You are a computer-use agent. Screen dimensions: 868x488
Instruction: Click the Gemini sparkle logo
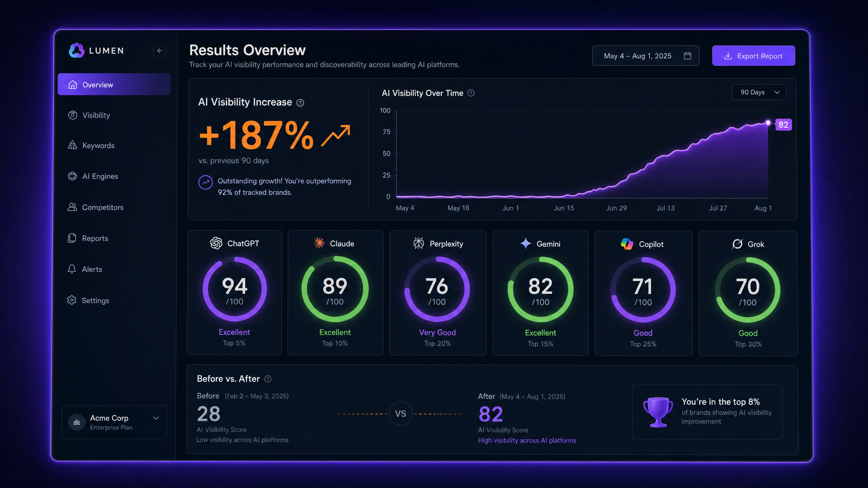click(x=526, y=243)
